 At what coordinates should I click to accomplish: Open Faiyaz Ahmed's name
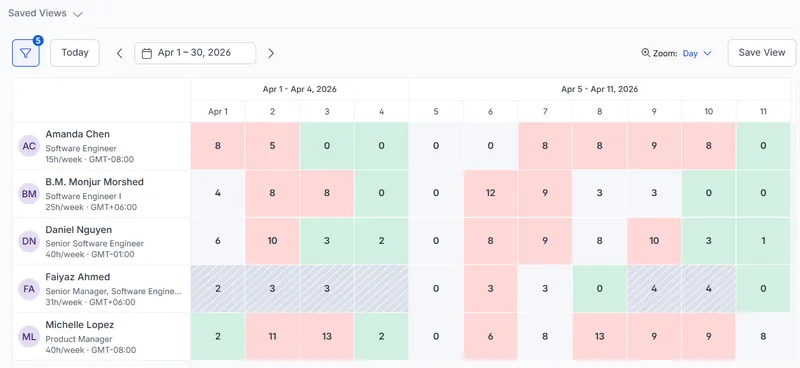click(x=78, y=277)
